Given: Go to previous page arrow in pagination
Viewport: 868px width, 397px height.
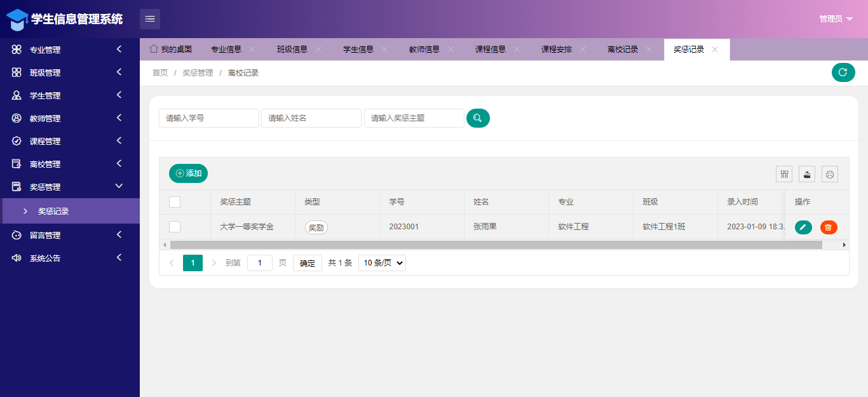Looking at the screenshot, I should [172, 263].
